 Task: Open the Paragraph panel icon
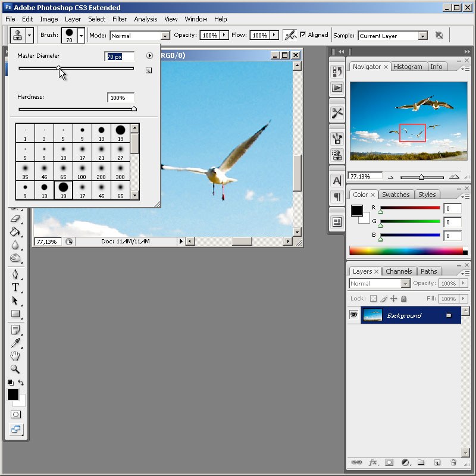pyautogui.click(x=337, y=197)
